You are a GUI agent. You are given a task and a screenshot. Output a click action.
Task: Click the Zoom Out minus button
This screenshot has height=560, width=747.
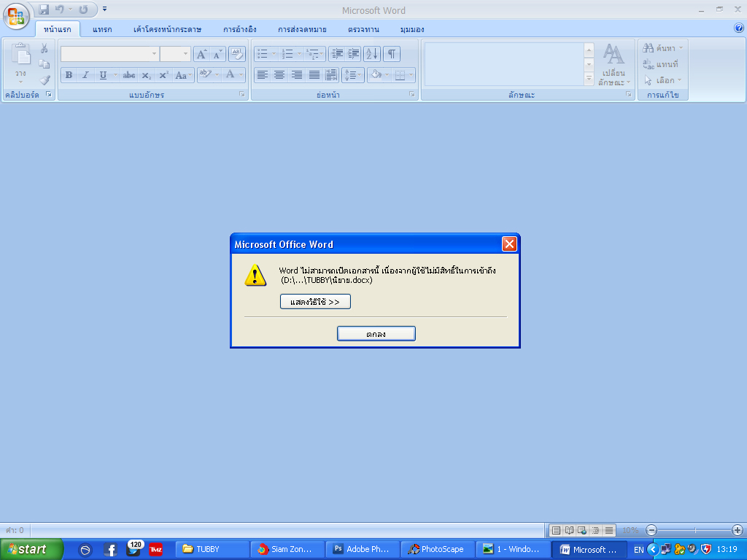click(x=651, y=530)
